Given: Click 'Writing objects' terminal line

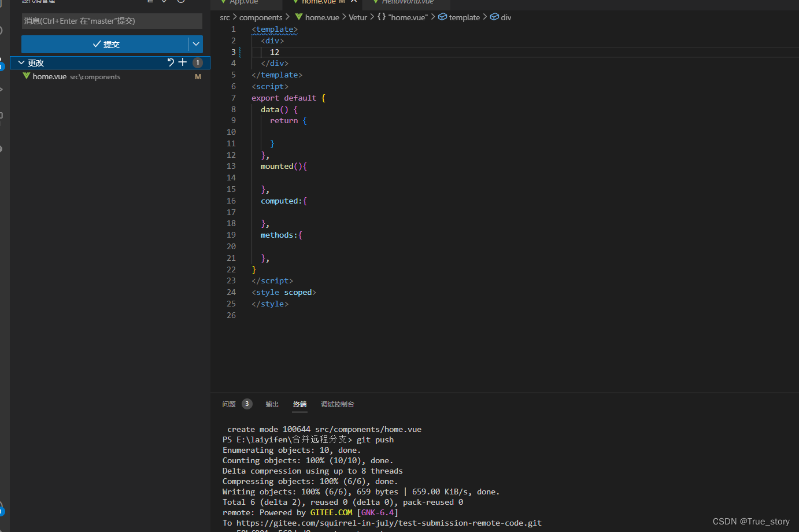Looking at the screenshot, I should click(x=361, y=492).
